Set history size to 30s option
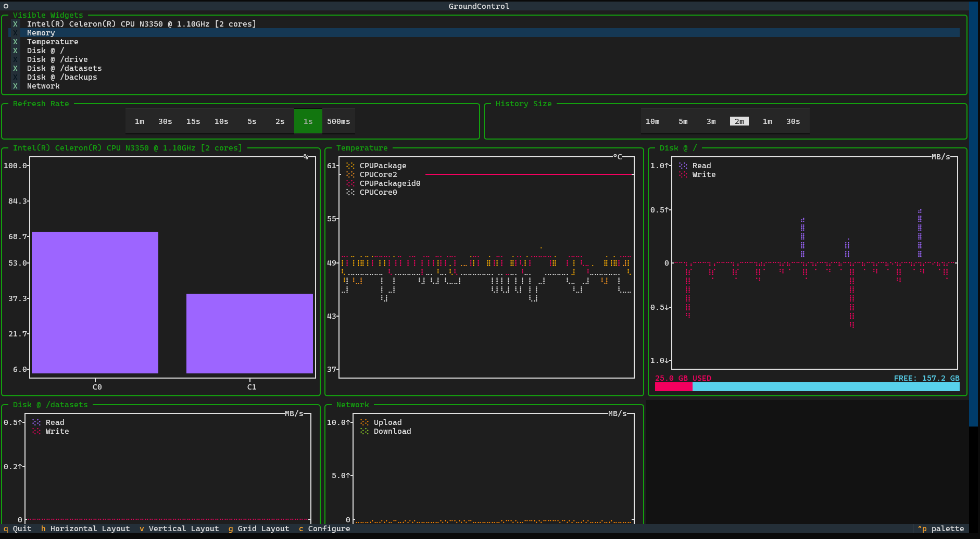 pos(793,121)
